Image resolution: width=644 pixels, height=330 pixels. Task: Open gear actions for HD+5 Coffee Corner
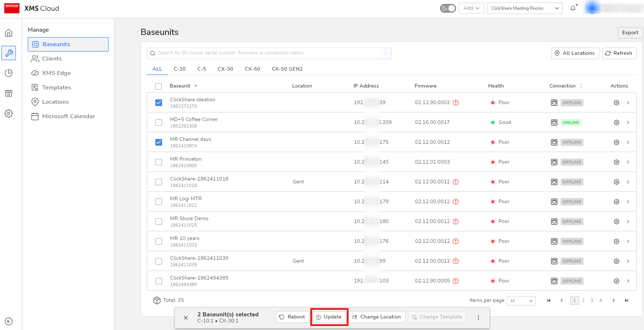tap(616, 122)
